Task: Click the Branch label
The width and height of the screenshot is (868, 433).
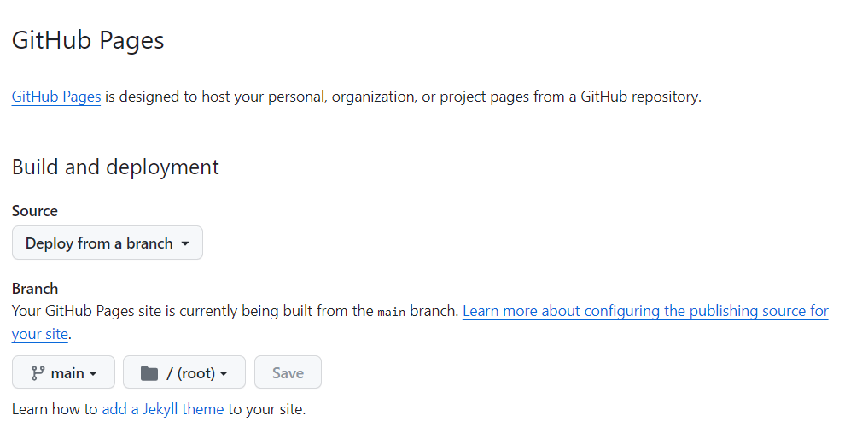Action: coord(35,289)
